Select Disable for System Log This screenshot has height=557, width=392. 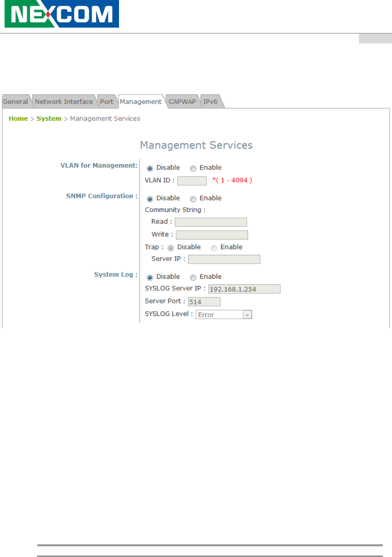pyautogui.click(x=150, y=277)
